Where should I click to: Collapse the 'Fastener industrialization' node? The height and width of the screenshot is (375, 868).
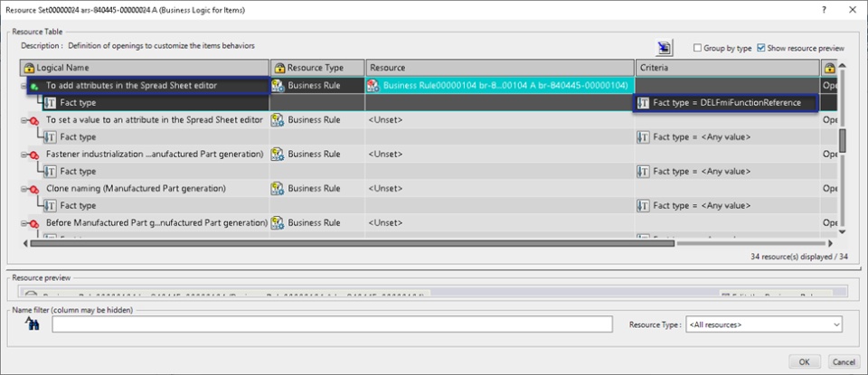tap(24, 155)
